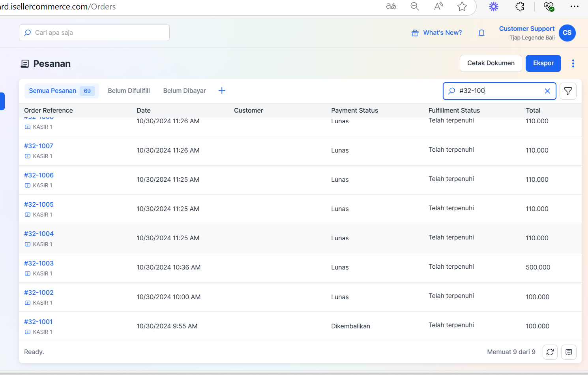588x375 pixels.
Task: Open the browser extensions puzzle icon
Action: tap(520, 6)
